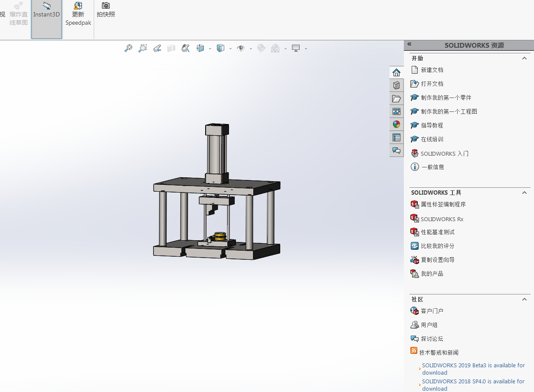This screenshot has width=534, height=392.
Task: Click the Previous View icon
Action: pos(157,49)
